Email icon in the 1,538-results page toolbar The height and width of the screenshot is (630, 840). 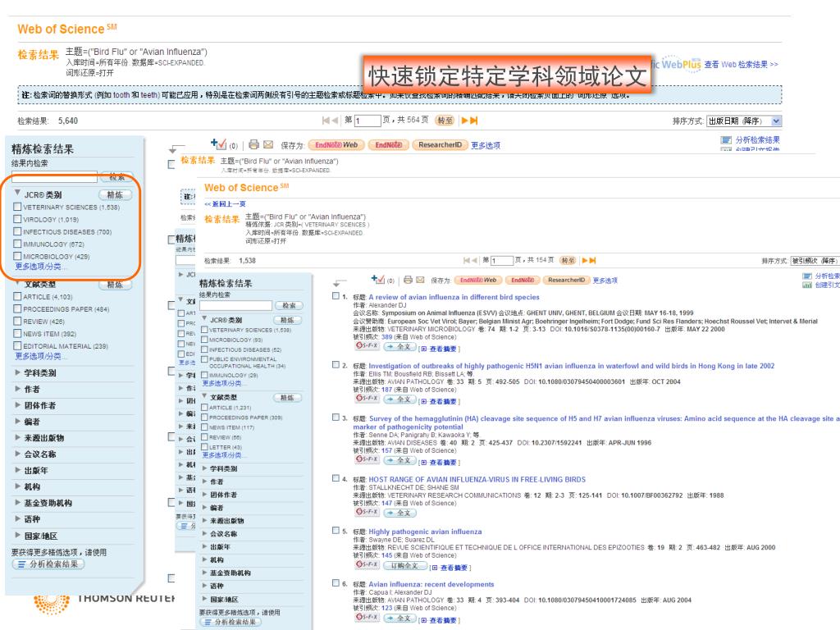pos(420,280)
